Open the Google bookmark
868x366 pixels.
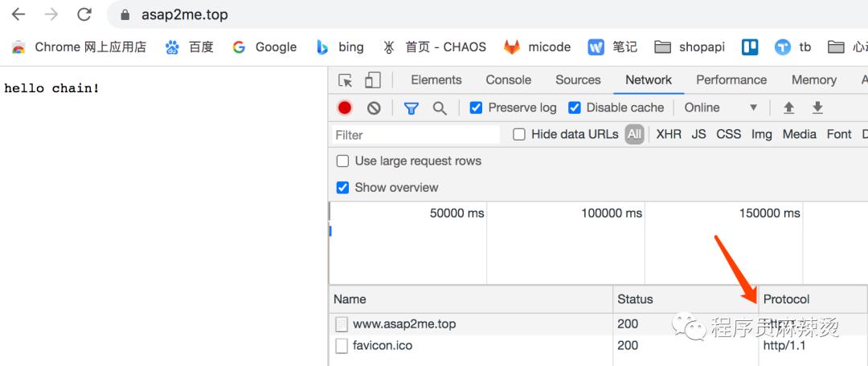pyautogui.click(x=264, y=47)
